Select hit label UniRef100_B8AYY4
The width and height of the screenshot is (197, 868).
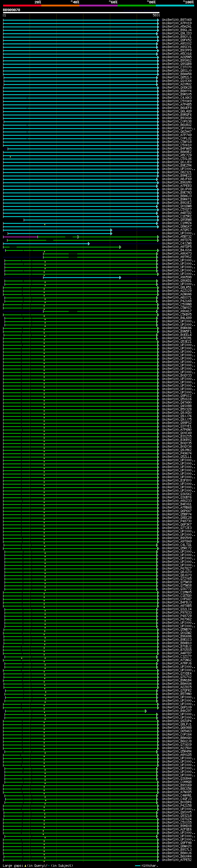click(x=177, y=91)
